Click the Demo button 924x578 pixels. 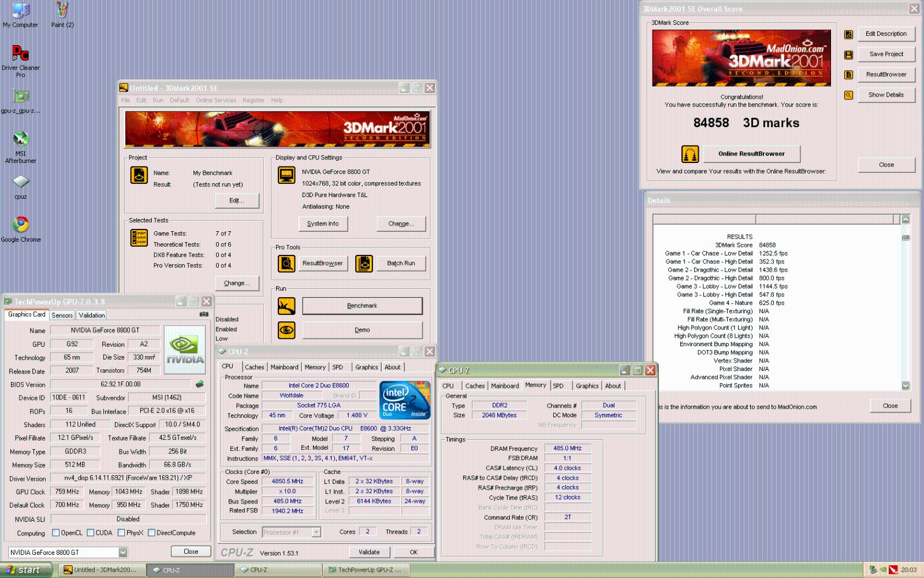coord(362,330)
